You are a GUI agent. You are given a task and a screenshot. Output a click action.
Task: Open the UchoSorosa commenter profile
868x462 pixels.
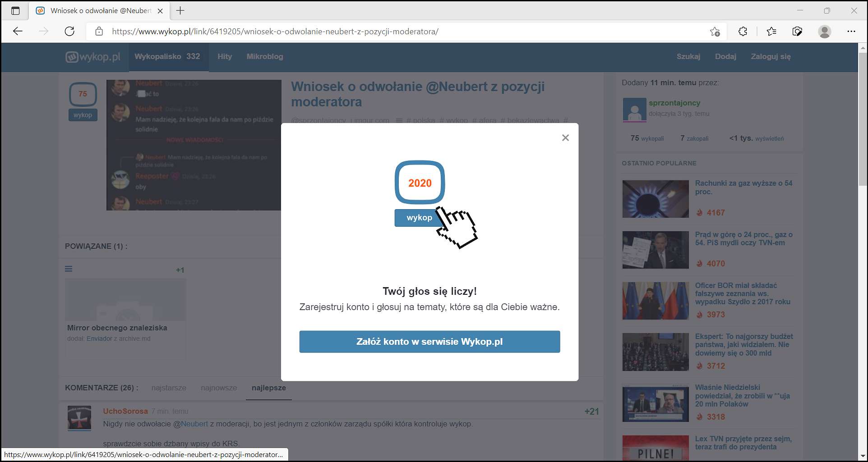tap(125, 411)
